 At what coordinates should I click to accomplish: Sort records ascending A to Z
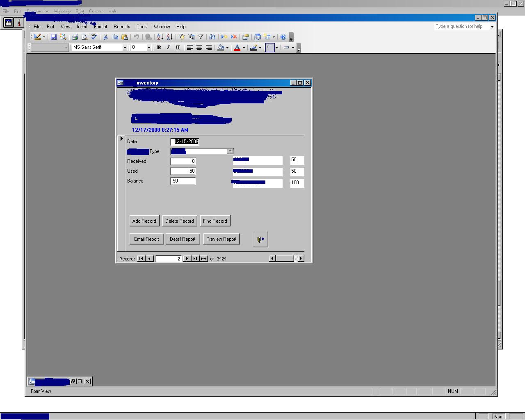tap(160, 37)
